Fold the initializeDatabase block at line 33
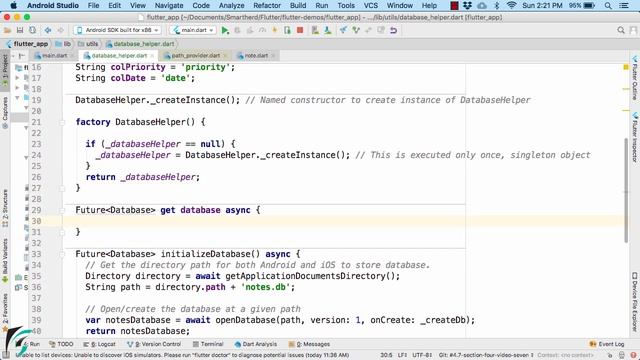The image size is (640, 360). (x=62, y=254)
